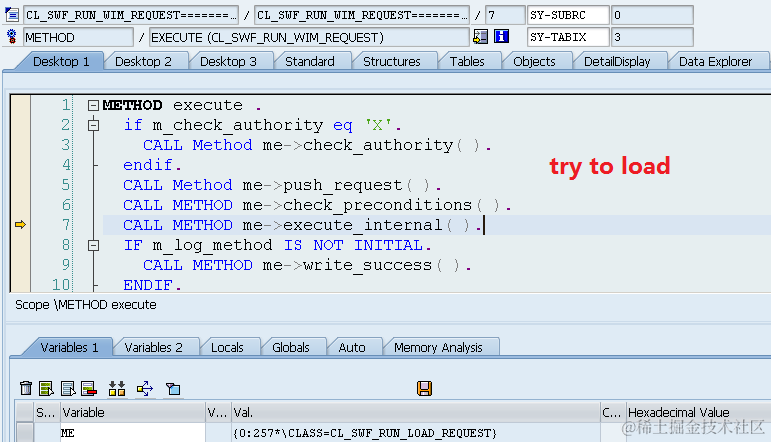Open the DetailDisplay tab
This screenshot has width=771, height=442.
point(617,61)
